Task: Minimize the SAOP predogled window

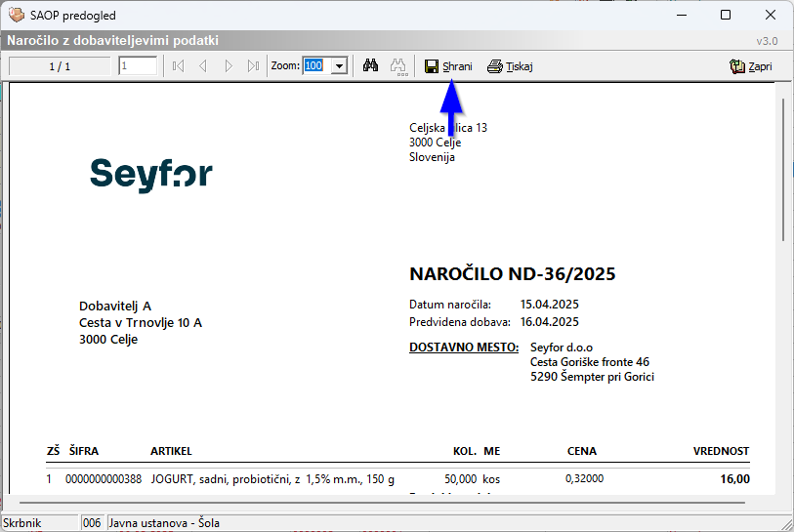Action: [x=682, y=15]
